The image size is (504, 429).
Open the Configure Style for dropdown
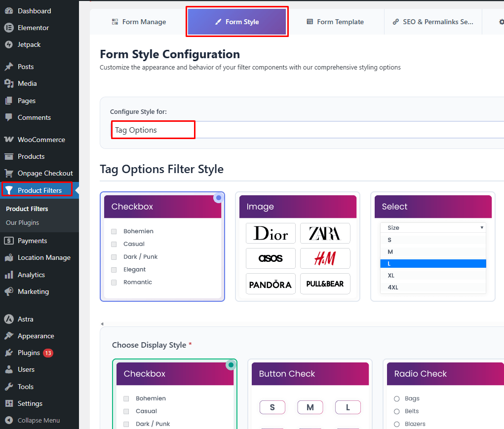[307, 130]
